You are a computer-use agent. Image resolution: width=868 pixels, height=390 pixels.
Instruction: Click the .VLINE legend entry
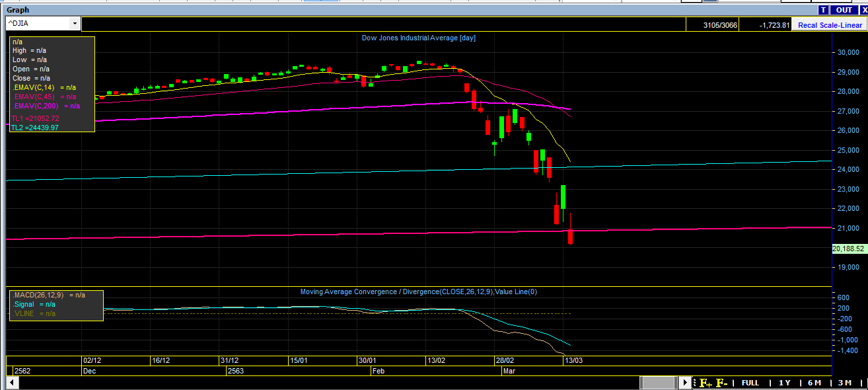coord(34,313)
